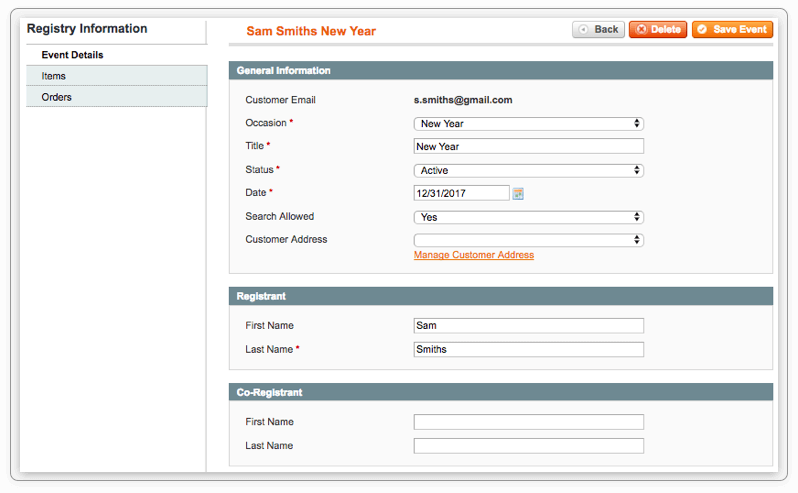Switch to the Items tab
Screen dimensions: 798x493
coord(117,76)
